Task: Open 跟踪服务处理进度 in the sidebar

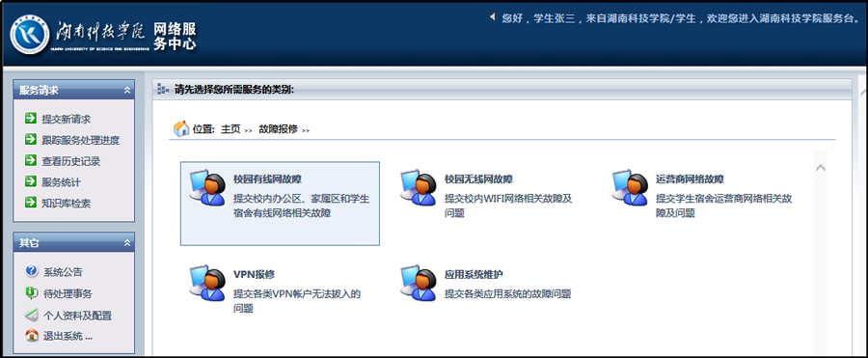Action: (80, 140)
